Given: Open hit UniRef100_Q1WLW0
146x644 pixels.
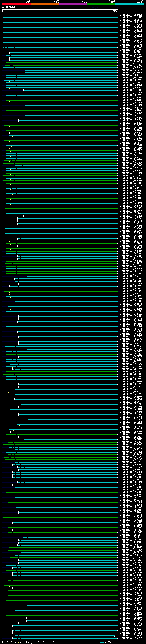Looking at the screenshot, I should point(131,17).
